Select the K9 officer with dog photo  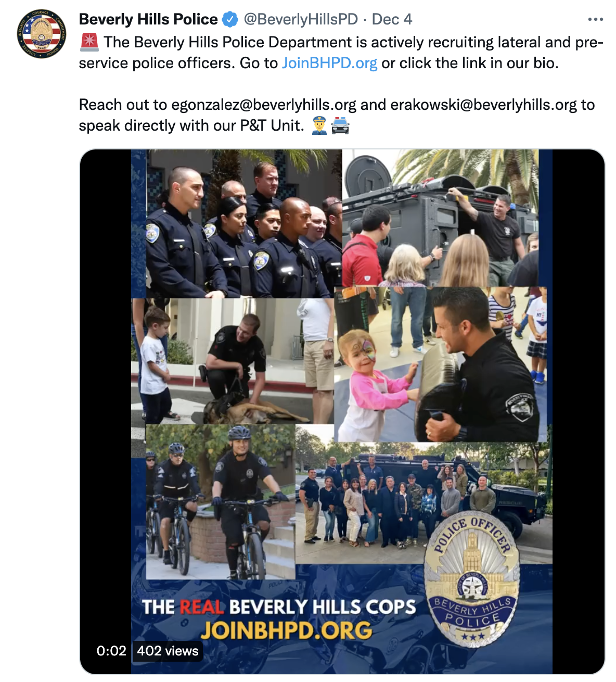tap(233, 361)
